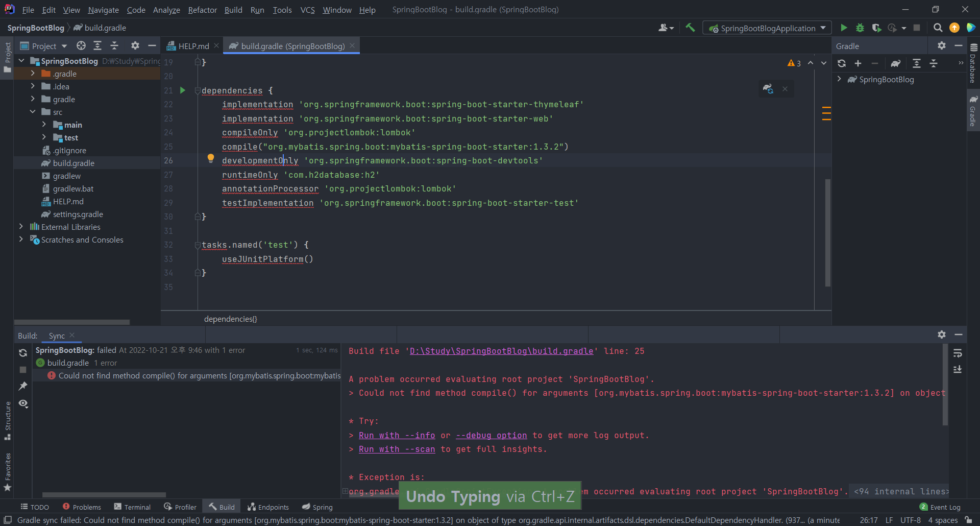Expand the .idea folder
This screenshot has height=526, width=980.
[x=33, y=86]
